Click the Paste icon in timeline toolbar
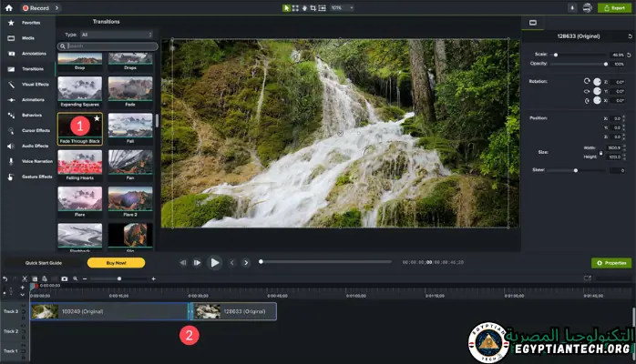The image size is (636, 364). pyautogui.click(x=45, y=278)
